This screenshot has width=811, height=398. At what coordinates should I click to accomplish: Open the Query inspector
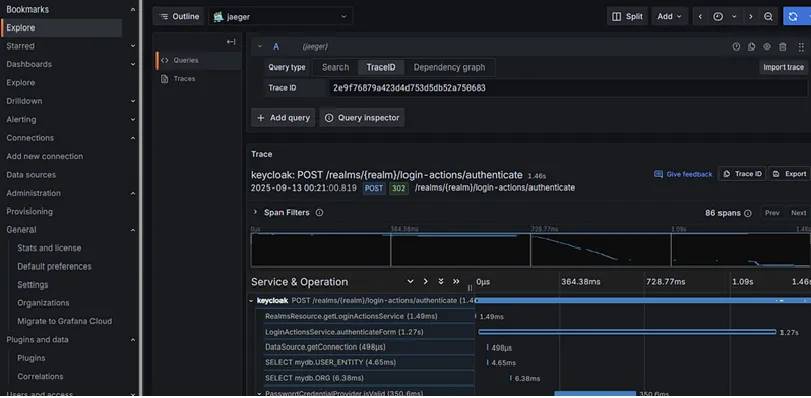click(362, 117)
